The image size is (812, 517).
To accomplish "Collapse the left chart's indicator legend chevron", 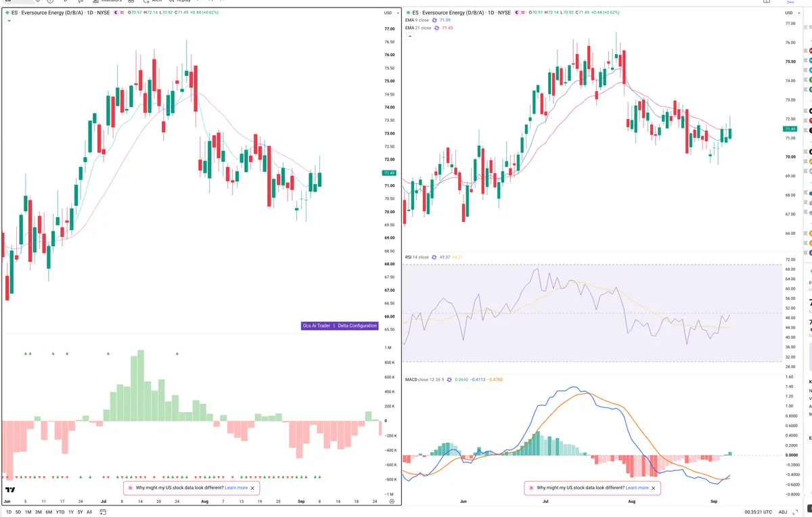I will [x=8, y=21].
